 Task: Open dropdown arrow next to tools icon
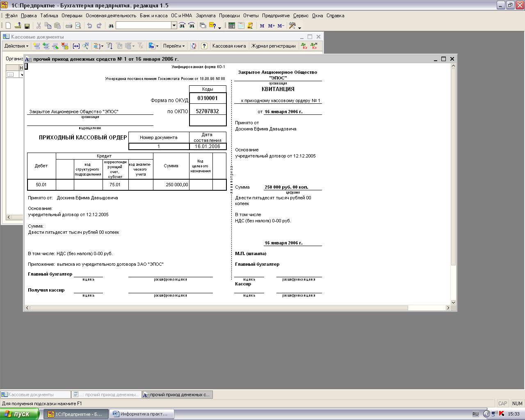[x=299, y=28]
